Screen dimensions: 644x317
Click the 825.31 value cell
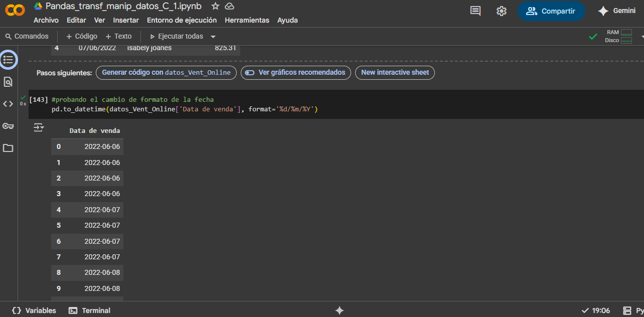tap(225, 48)
